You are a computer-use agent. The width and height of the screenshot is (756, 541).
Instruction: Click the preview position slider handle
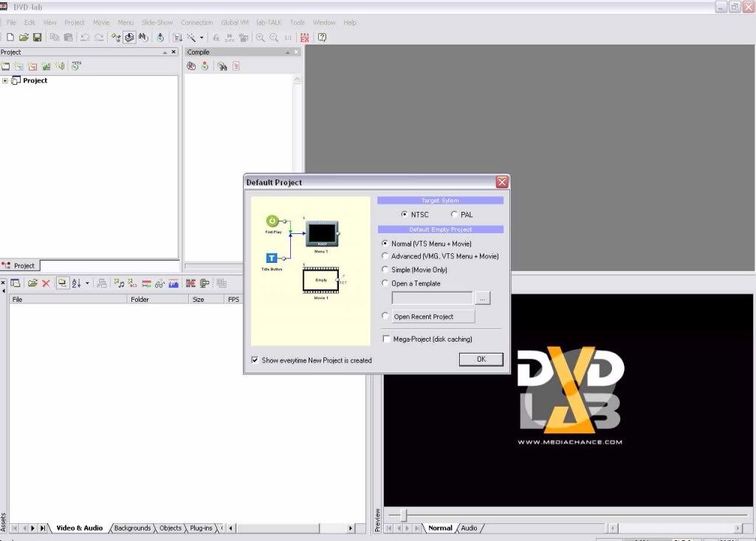pyautogui.click(x=404, y=515)
